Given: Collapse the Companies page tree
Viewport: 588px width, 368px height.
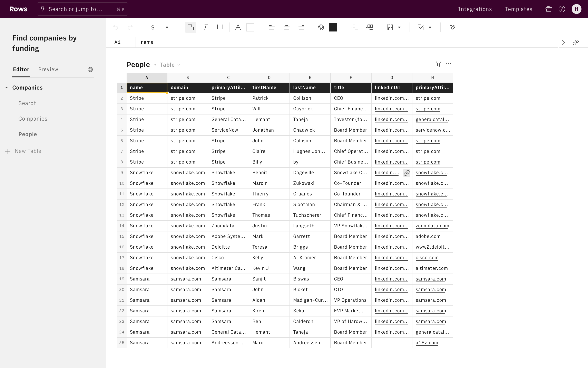Looking at the screenshot, I should (7, 88).
